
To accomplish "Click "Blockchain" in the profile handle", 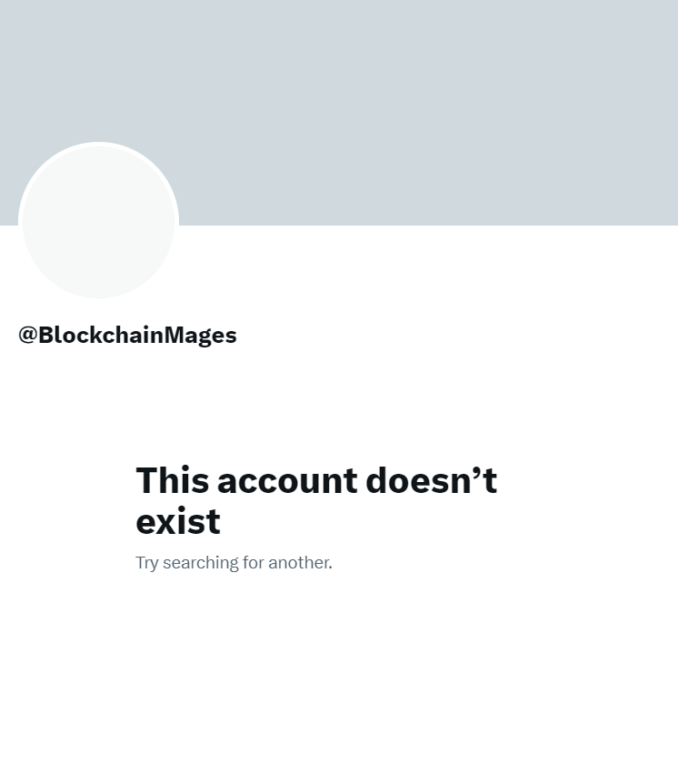I will (x=102, y=335).
